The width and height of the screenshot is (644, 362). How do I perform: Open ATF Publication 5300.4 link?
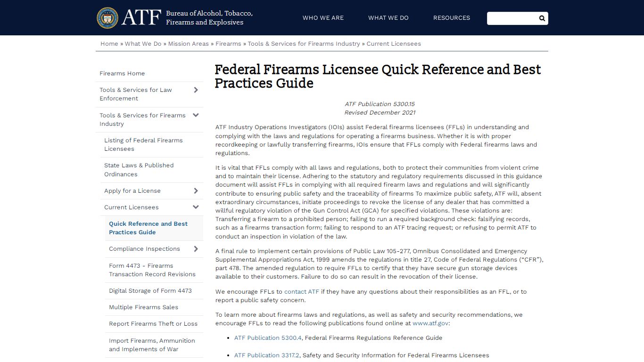(x=268, y=338)
